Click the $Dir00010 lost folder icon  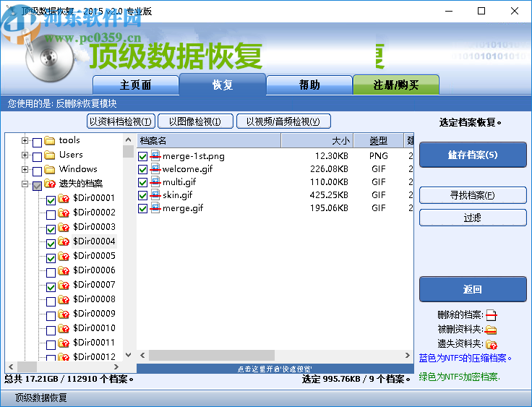(x=64, y=328)
